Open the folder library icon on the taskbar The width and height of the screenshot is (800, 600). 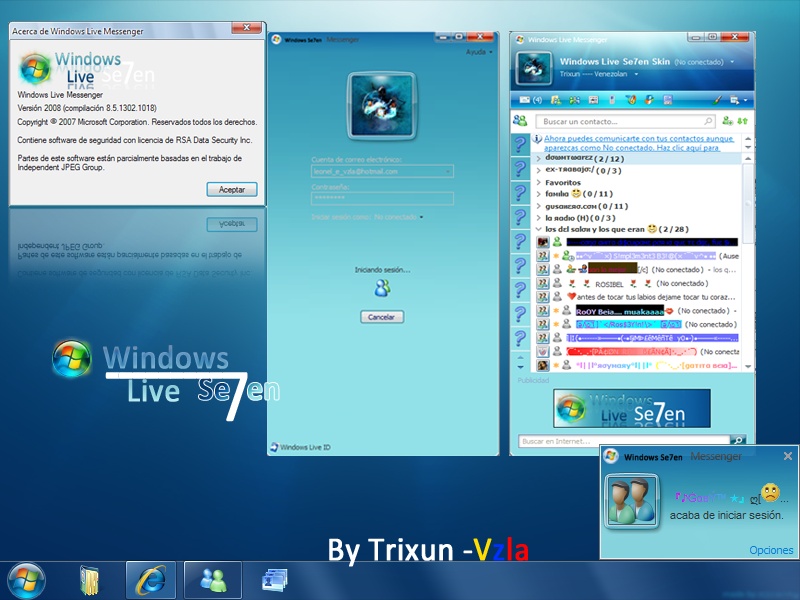click(x=90, y=580)
